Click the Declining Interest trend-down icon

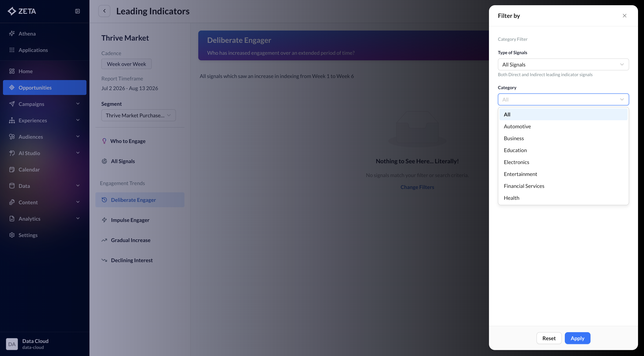tap(104, 260)
